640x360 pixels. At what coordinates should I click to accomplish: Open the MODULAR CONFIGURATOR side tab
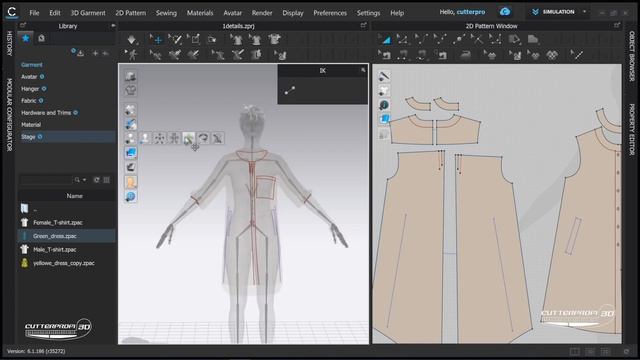(x=9, y=115)
